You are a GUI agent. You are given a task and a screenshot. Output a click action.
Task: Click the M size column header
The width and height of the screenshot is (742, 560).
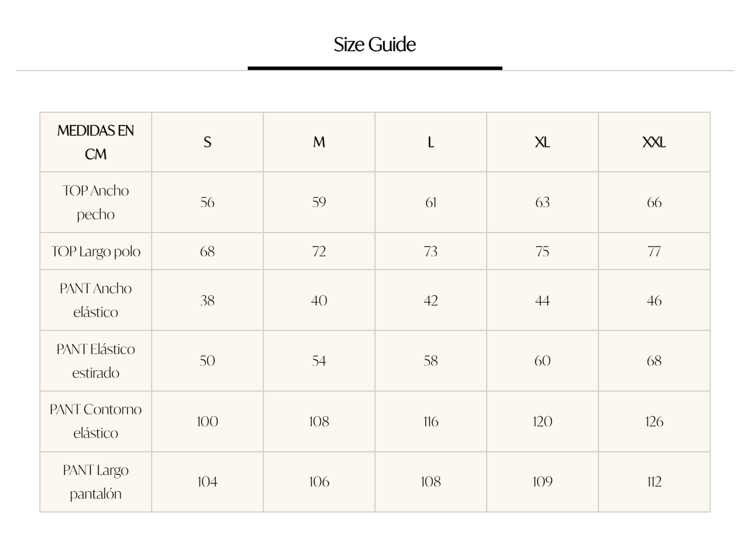[319, 142]
